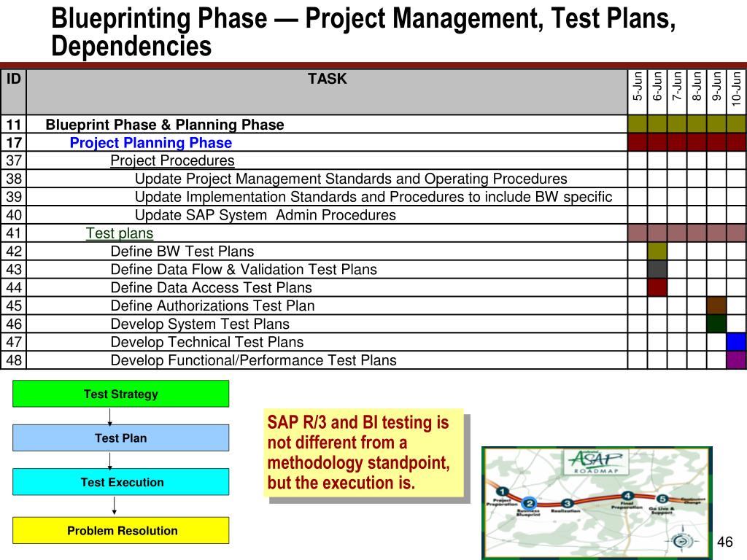Open the ASAP Roadmap thumbnail image
This screenshot has height=560, width=747.
[597, 503]
